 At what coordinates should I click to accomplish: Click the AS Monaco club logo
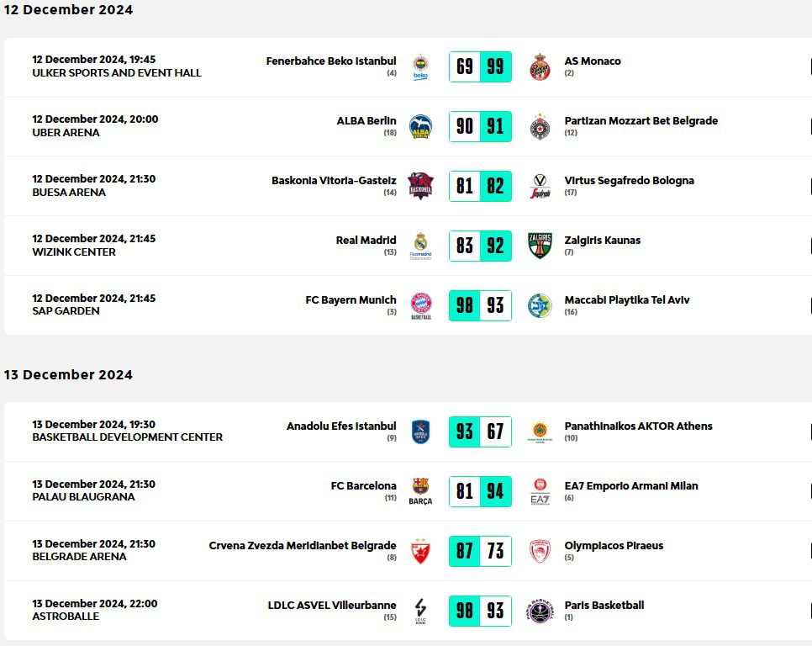coord(540,67)
